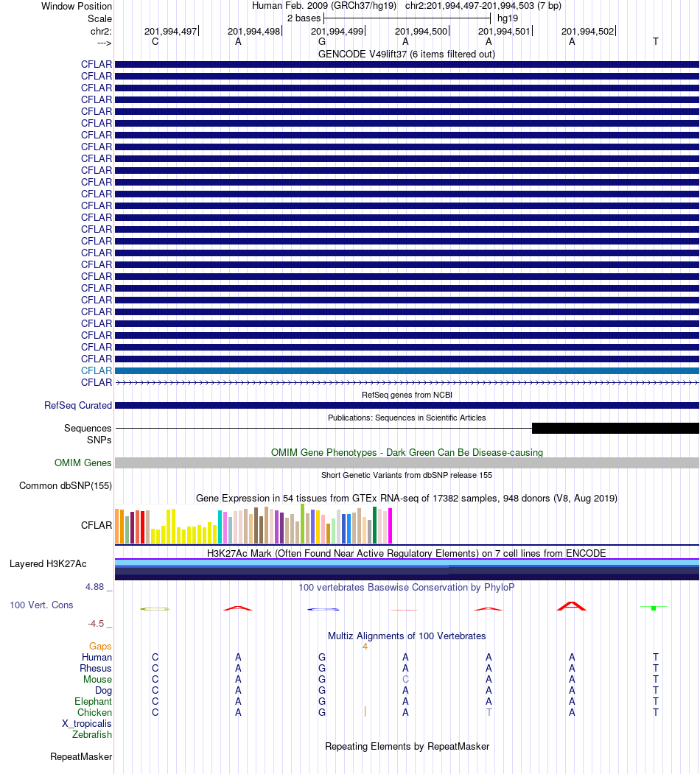This screenshot has width=700, height=774.
Task: Click the ---> strand direction arrow label
Action: [x=104, y=43]
